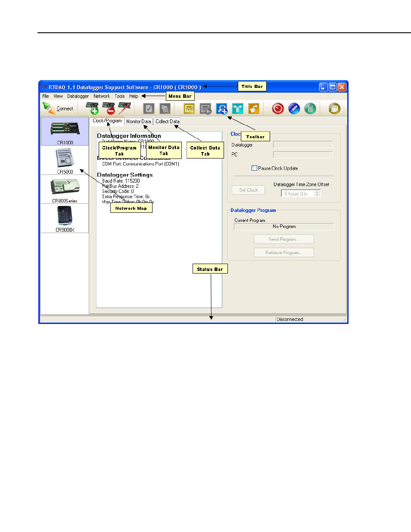This screenshot has width=411, height=532.
Task: Click the blue magnifier-plus toolbar icon
Action: [222, 109]
